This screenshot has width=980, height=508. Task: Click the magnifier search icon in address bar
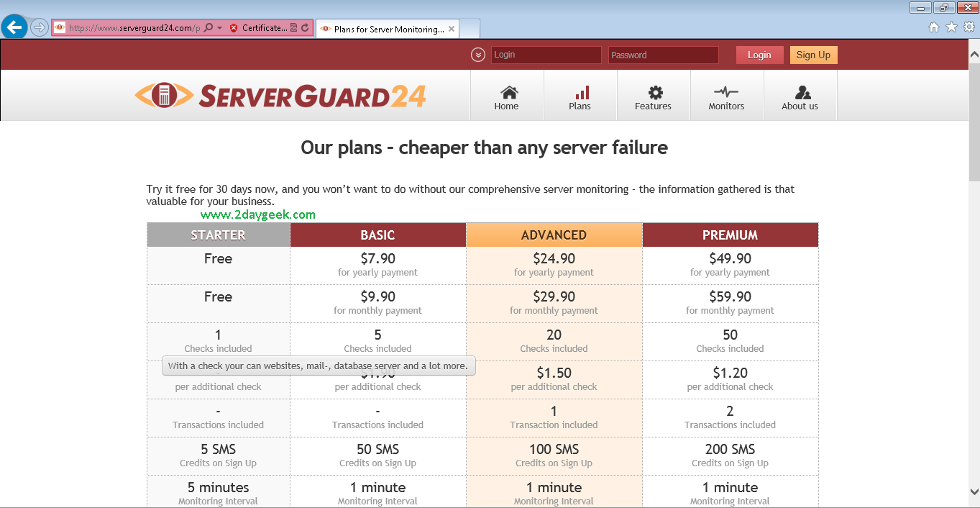point(209,28)
